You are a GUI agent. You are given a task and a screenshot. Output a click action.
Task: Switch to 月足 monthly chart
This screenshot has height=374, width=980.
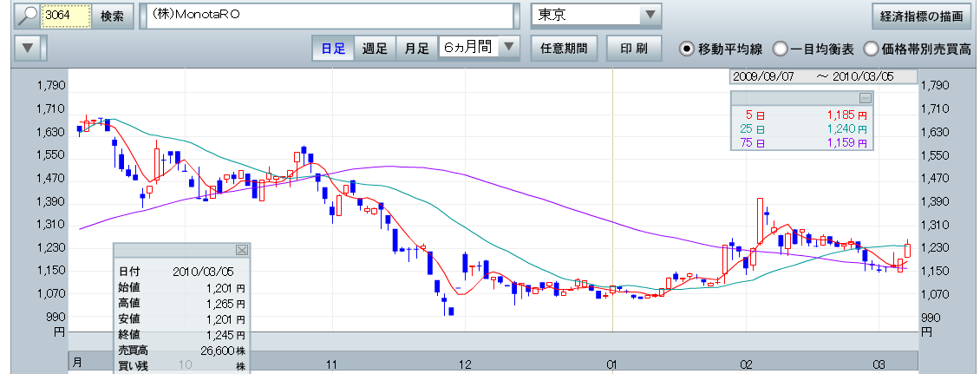coord(416,49)
